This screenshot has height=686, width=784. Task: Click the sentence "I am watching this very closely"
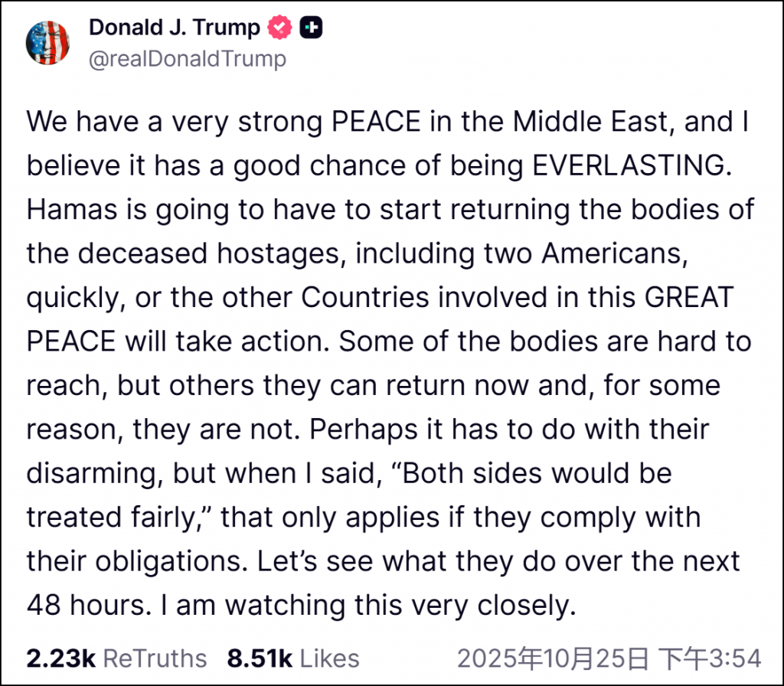(x=368, y=606)
